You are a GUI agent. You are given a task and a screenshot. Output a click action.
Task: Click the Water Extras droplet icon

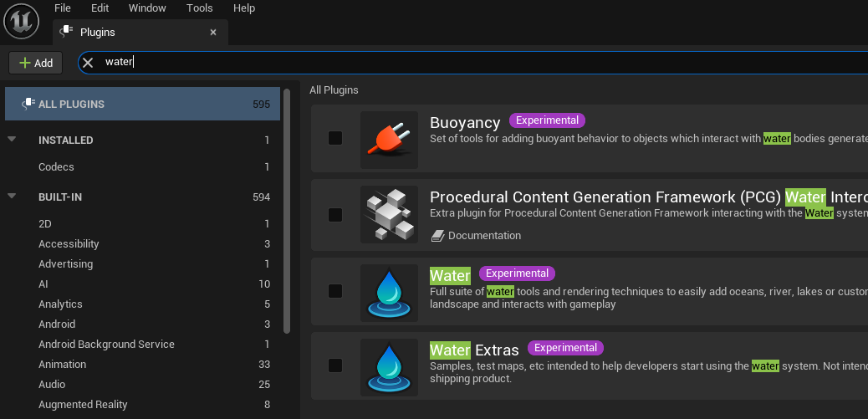coord(389,367)
